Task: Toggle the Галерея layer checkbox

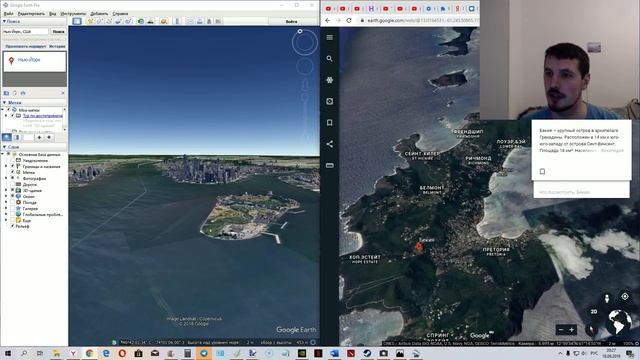Action: [x=12, y=208]
